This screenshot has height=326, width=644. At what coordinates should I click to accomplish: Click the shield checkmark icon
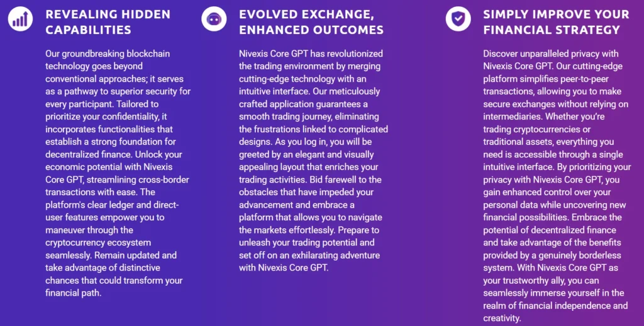458,19
